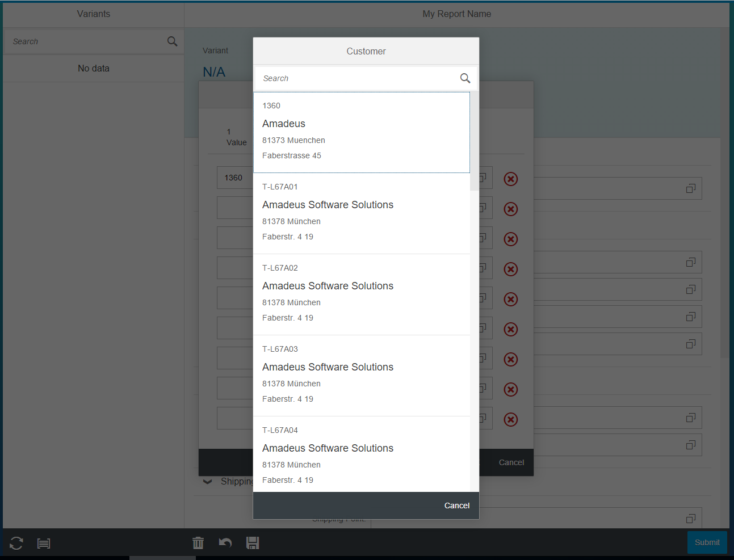734x560 pixels.
Task: Undo changes with the undo arrow icon
Action: coord(225,542)
